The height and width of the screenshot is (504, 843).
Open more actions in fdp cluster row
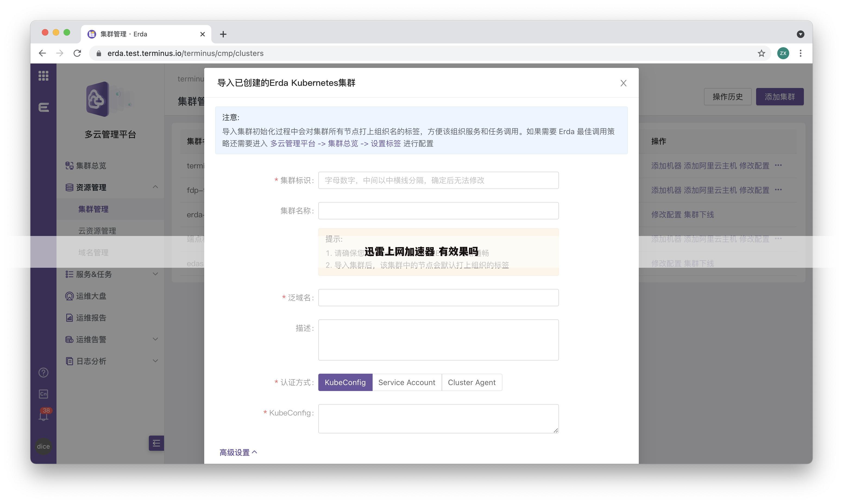pyautogui.click(x=778, y=190)
